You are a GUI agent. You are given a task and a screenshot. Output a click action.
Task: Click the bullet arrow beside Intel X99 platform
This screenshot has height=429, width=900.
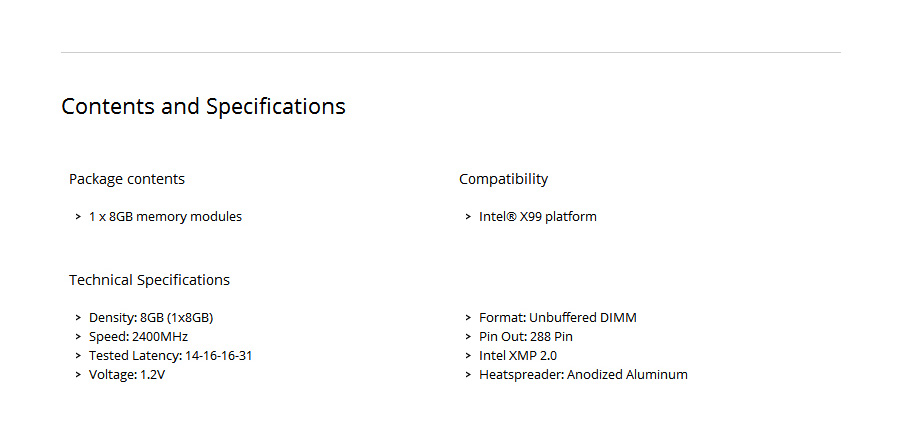click(x=468, y=217)
